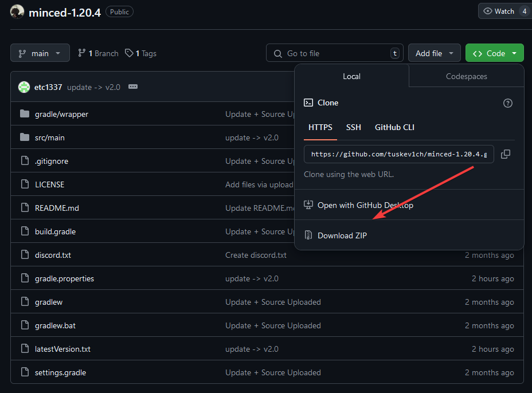Click the gradle/wrapper folder icon
Viewport: 532px width, 393px height.
25,113
